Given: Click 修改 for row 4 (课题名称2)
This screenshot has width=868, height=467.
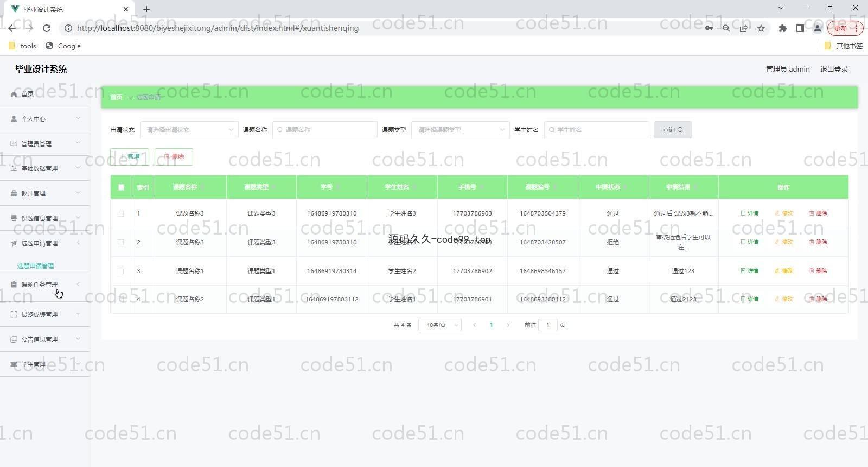Looking at the screenshot, I should pos(784,299).
